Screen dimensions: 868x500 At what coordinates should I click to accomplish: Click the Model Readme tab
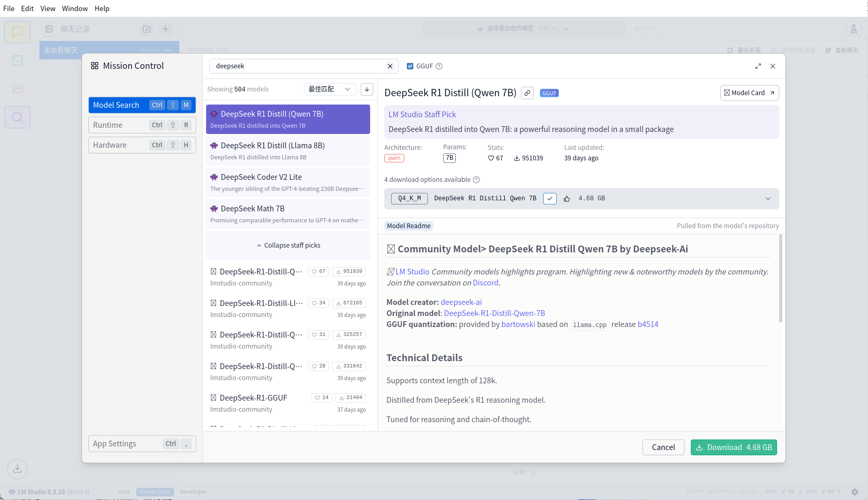[x=409, y=226]
